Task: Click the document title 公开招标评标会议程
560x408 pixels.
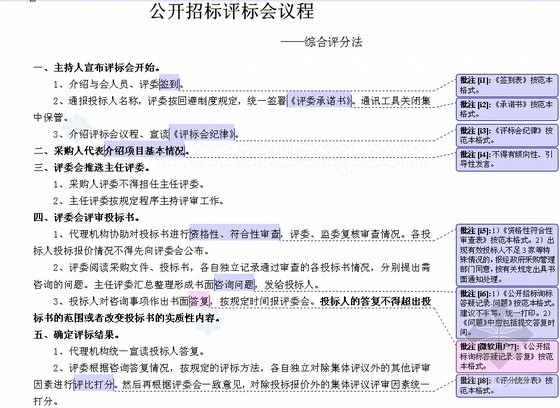Action: (x=232, y=11)
